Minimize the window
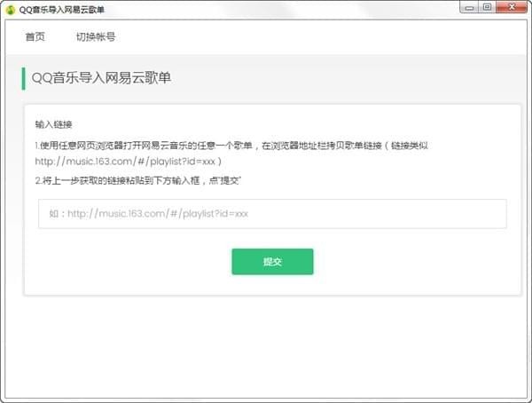 (469, 7)
